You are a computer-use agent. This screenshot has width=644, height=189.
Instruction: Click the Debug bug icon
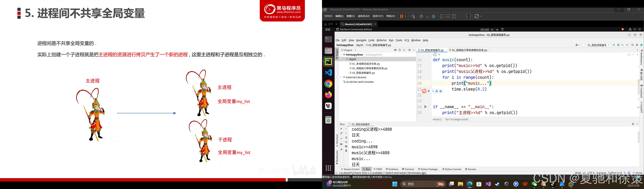[618, 45]
